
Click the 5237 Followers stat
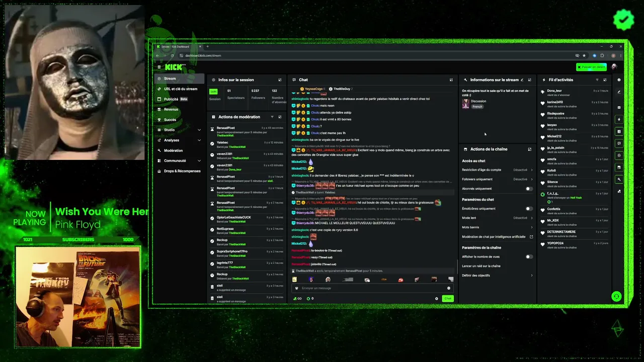[258, 94]
